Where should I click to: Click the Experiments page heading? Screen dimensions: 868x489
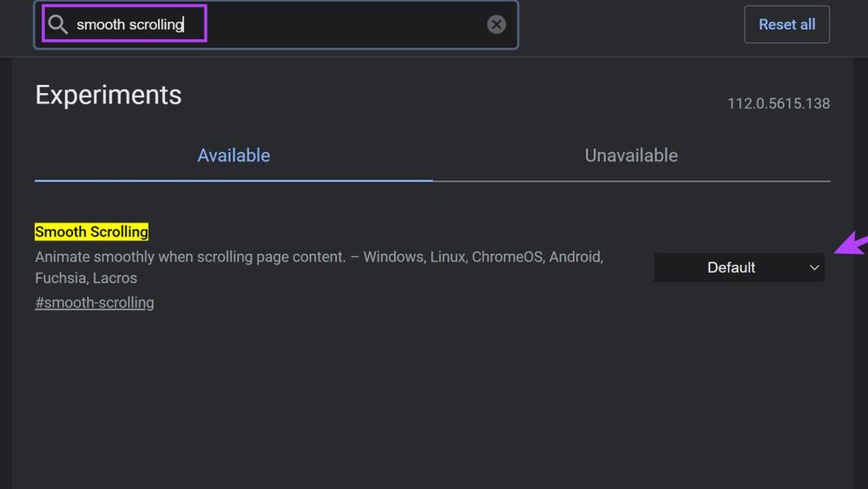click(108, 95)
